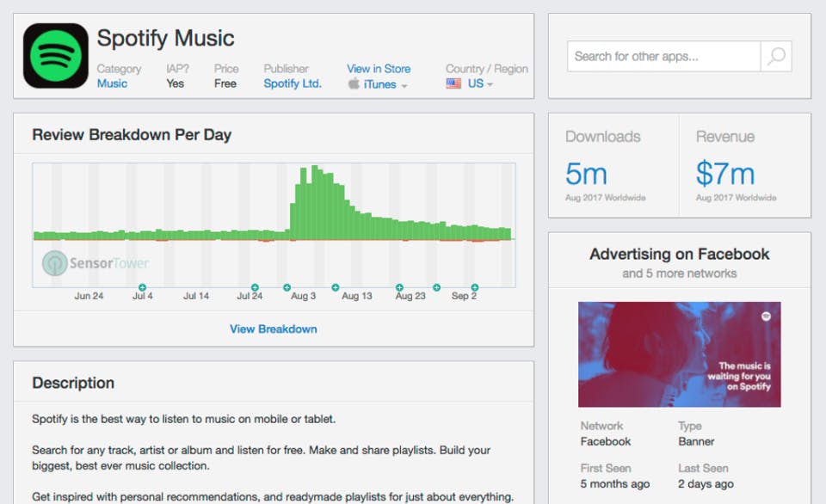Click the View in Store link
This screenshot has width=826, height=504.
coord(379,69)
